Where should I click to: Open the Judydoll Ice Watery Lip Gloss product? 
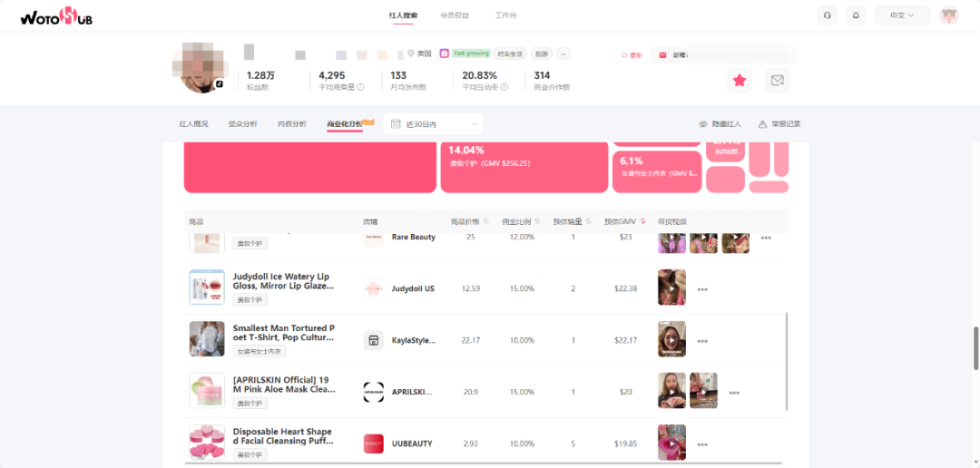pyautogui.click(x=283, y=280)
